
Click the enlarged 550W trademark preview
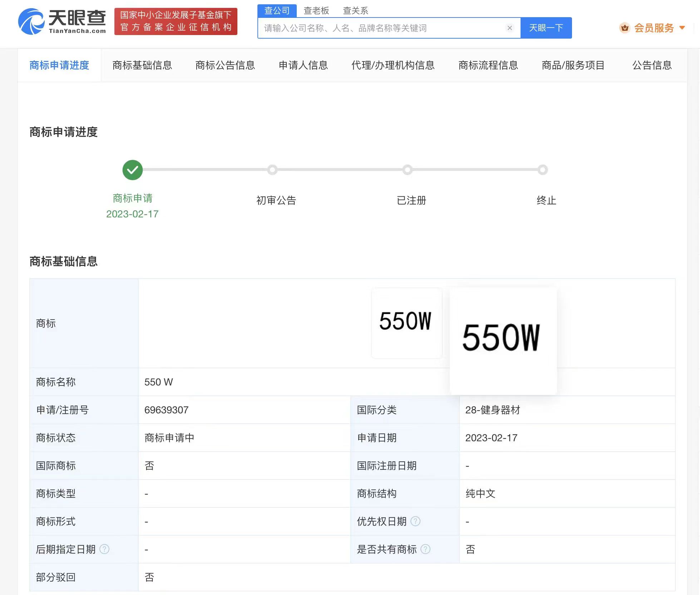[503, 341]
